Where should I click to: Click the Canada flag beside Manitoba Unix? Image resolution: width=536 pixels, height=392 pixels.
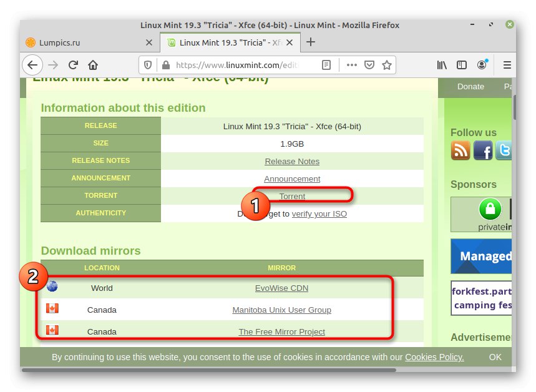pos(52,308)
